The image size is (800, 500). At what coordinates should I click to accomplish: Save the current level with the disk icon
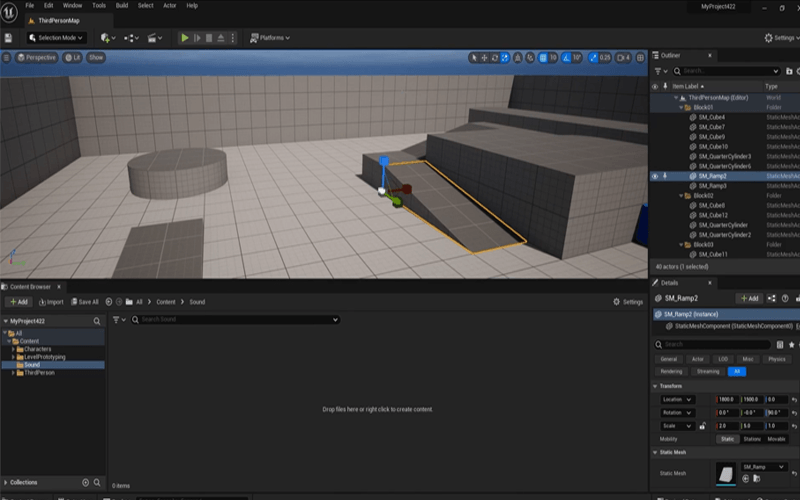tap(8, 38)
